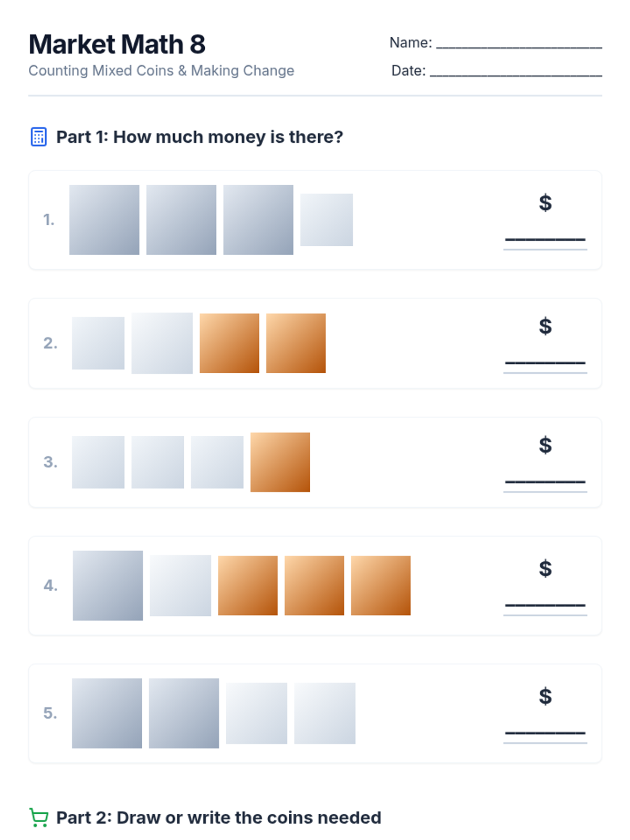630x840 pixels.
Task: Pick the last copper coin in problem 2
Action: 296,343
